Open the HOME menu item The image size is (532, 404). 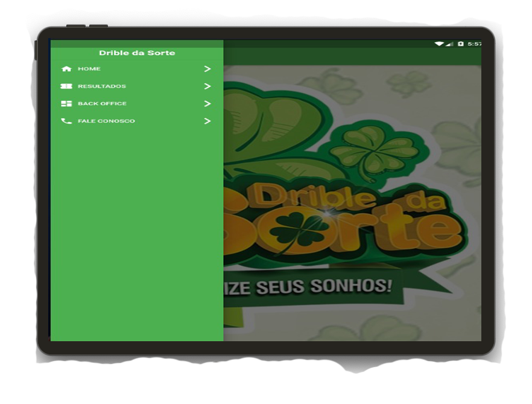click(x=137, y=69)
